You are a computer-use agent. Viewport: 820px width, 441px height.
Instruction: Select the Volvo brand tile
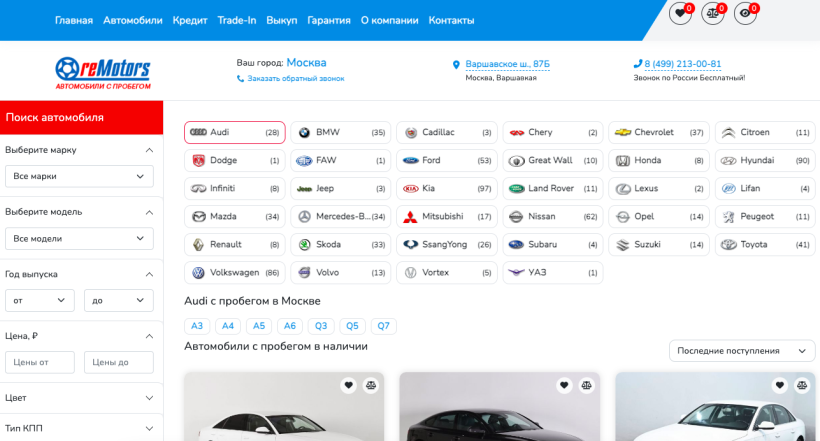(x=340, y=273)
